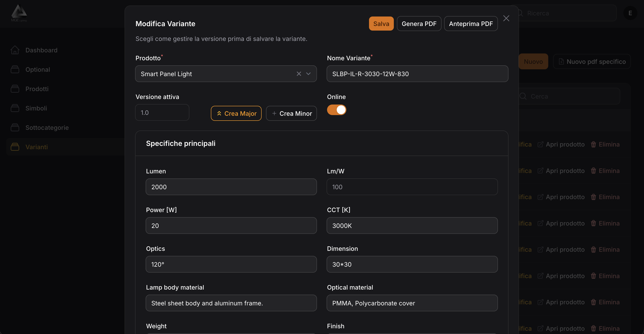The height and width of the screenshot is (334, 644).
Task: Click the Optional sidebar icon
Action: coord(15,69)
